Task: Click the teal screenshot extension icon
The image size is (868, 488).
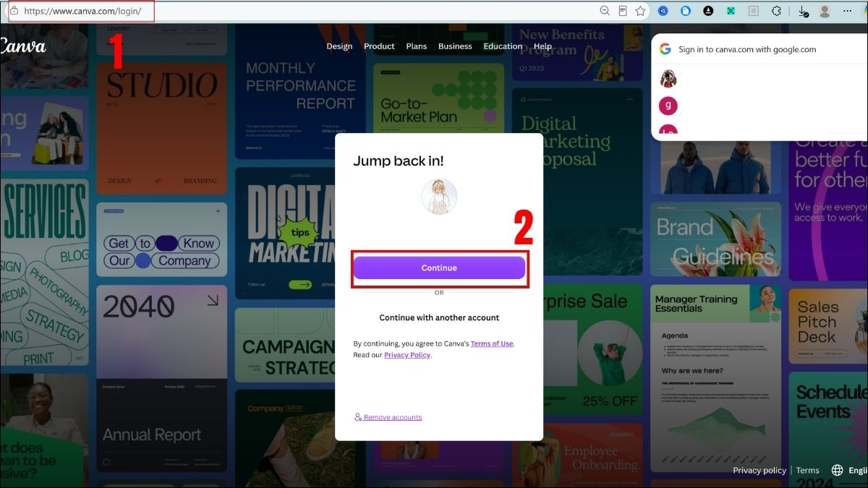Action: tap(731, 11)
